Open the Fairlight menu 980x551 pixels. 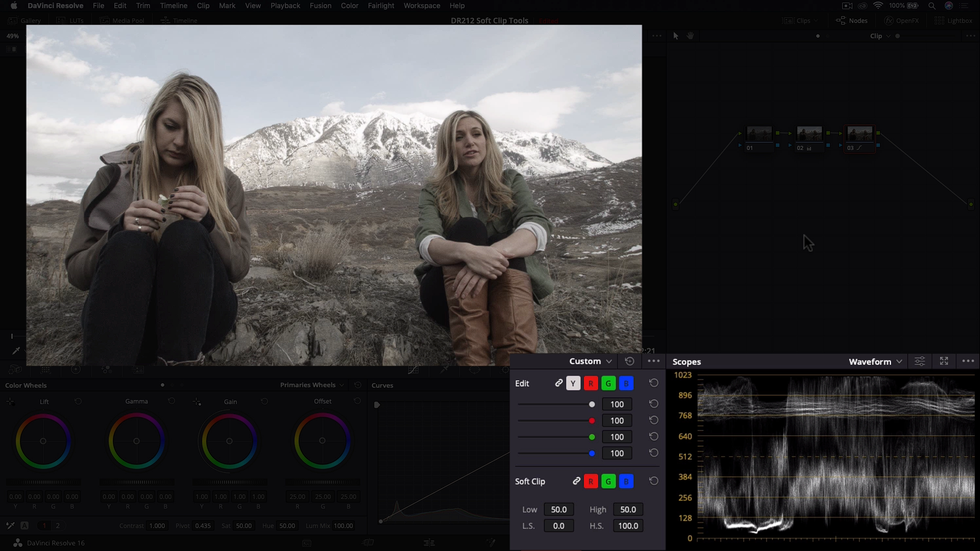[381, 6]
